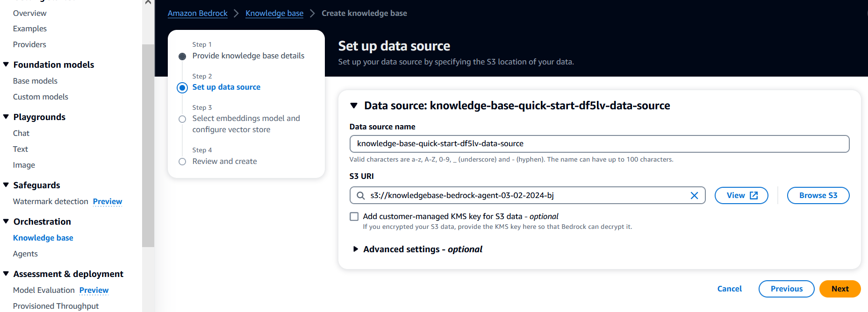Click the Select embeddings model step label
The height and width of the screenshot is (312, 868).
pos(246,124)
